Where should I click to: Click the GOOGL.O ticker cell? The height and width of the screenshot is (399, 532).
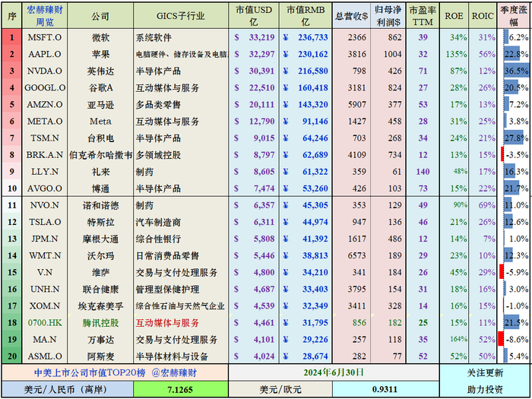pos(45,88)
